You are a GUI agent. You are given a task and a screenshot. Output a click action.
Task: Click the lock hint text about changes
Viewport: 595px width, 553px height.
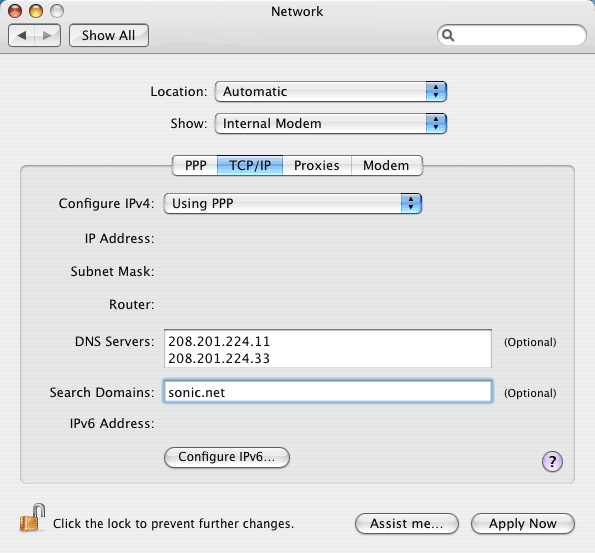click(173, 524)
